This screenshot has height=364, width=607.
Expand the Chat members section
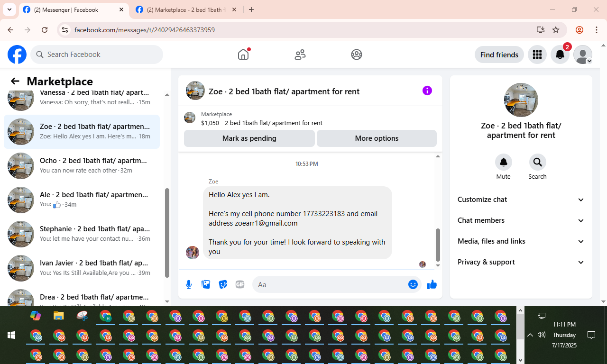tap(521, 220)
